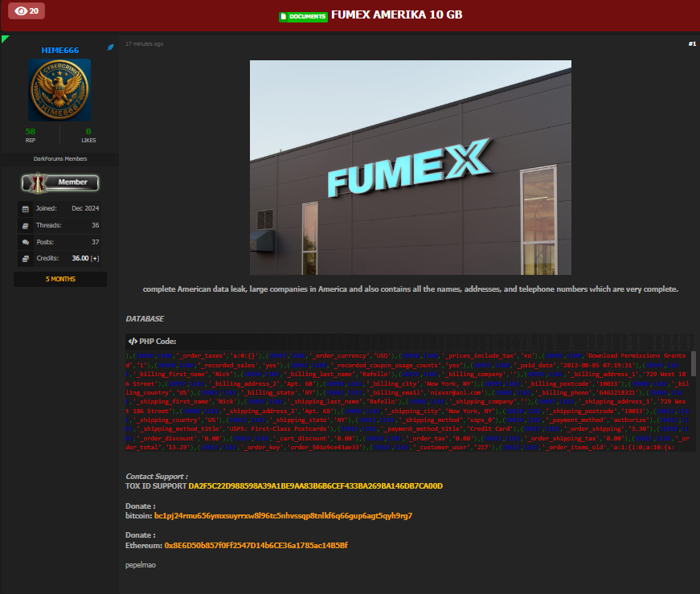The image size is (700, 594).
Task: Click the Credits stack icon
Action: 26,258
